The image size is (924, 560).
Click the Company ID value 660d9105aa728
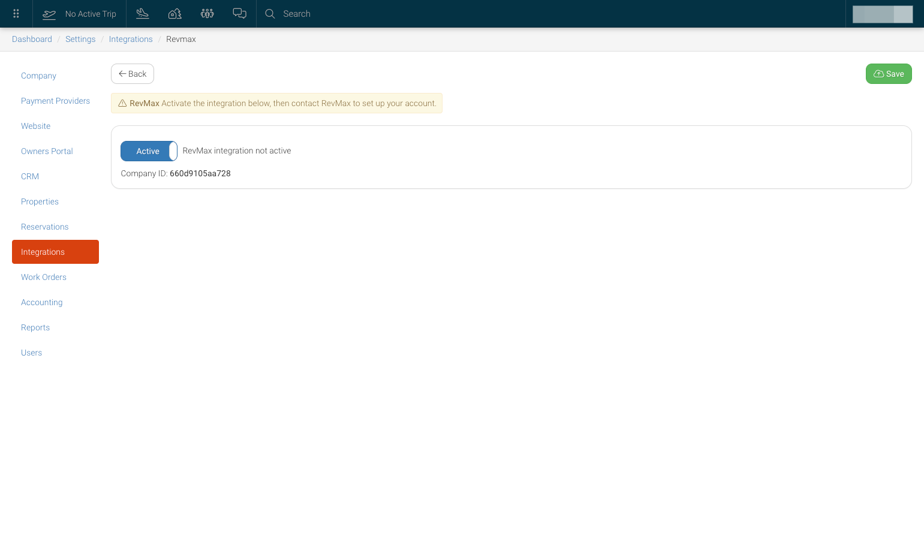point(200,173)
